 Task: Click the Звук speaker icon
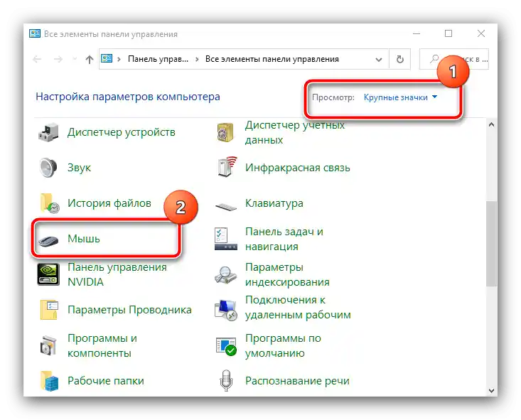(x=48, y=168)
